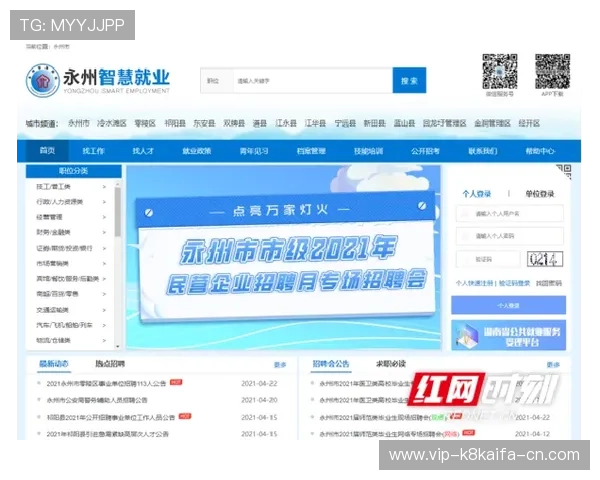This screenshot has height=480, width=600.
Task: Click the search keyword input field
Action: pos(313,81)
